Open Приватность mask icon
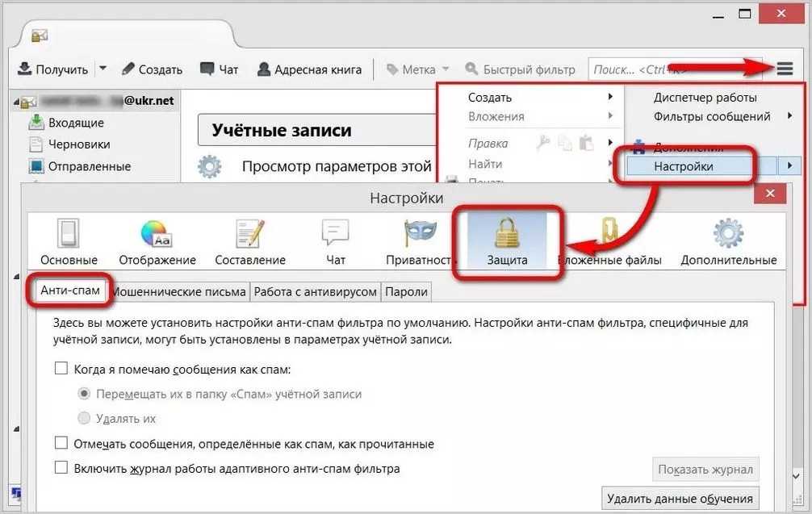The width and height of the screenshot is (812, 514). coord(420,234)
